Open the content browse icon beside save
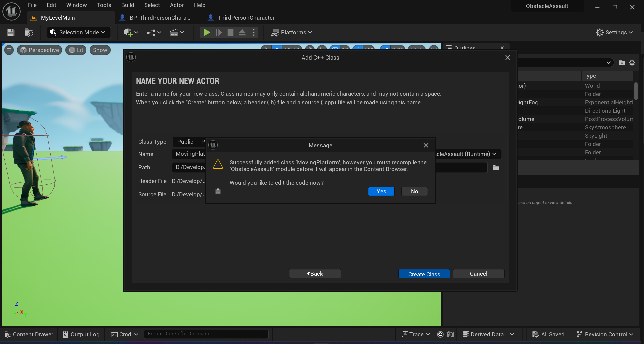 click(29, 32)
